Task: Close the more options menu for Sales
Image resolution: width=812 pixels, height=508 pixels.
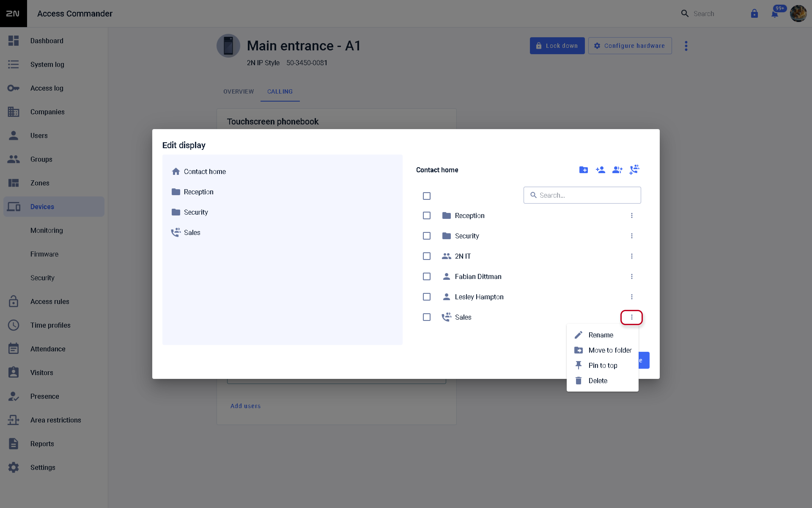Action: 631,317
